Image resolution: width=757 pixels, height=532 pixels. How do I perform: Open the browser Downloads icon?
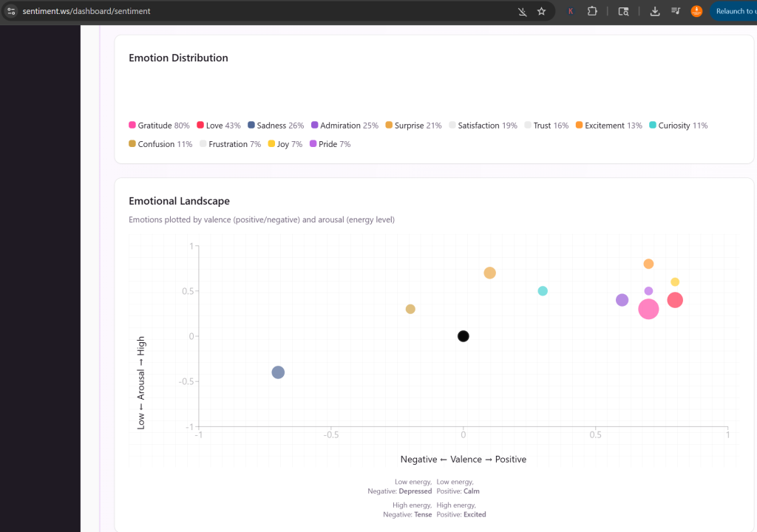[x=655, y=12]
